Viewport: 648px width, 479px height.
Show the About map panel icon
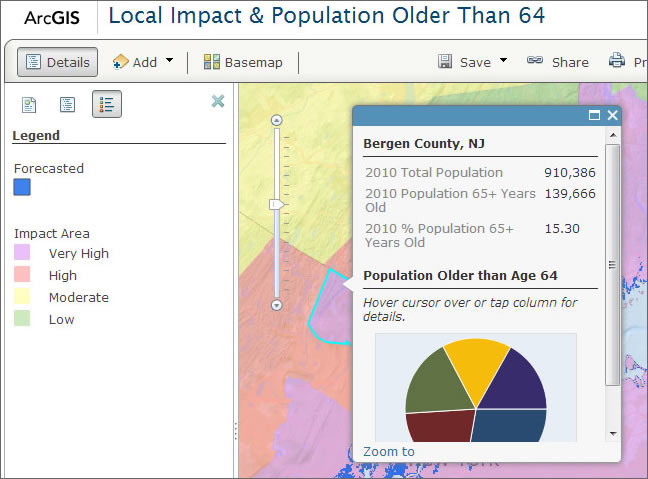tap(29, 105)
